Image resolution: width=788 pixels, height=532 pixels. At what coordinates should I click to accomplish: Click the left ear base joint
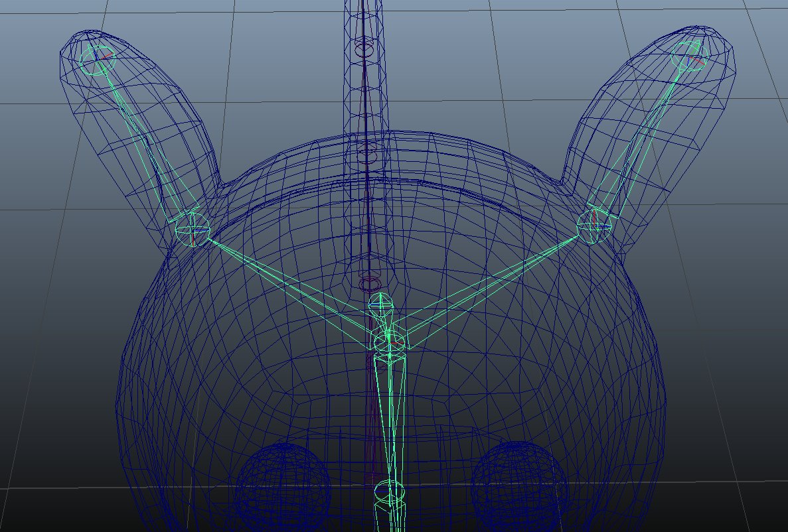pyautogui.click(x=193, y=230)
